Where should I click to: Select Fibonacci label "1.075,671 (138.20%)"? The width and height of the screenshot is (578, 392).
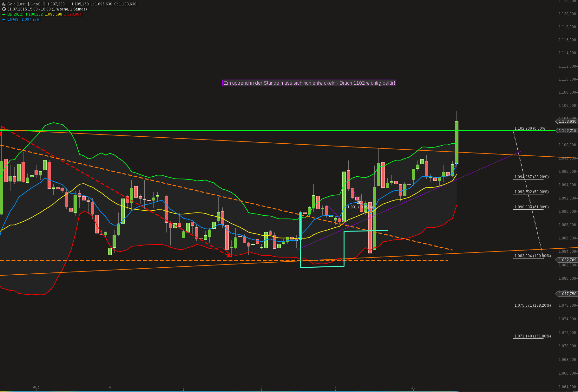pyautogui.click(x=533, y=305)
